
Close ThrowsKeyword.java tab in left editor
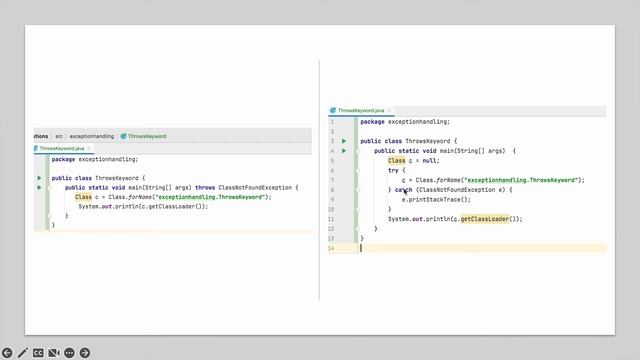click(89, 149)
